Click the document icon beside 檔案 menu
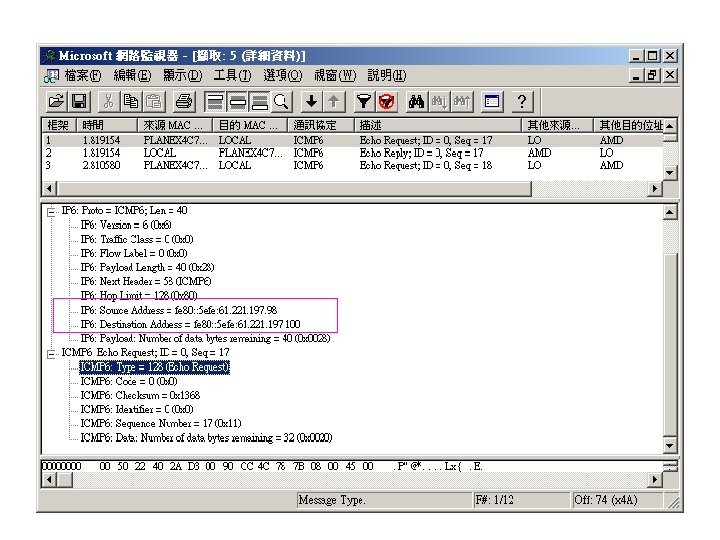 click(51, 76)
